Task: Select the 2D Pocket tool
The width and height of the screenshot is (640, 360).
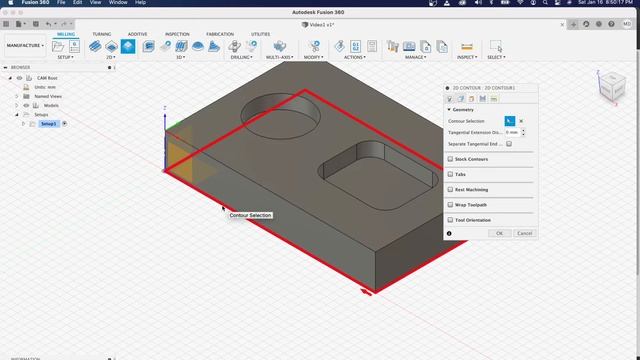Action: 111,46
